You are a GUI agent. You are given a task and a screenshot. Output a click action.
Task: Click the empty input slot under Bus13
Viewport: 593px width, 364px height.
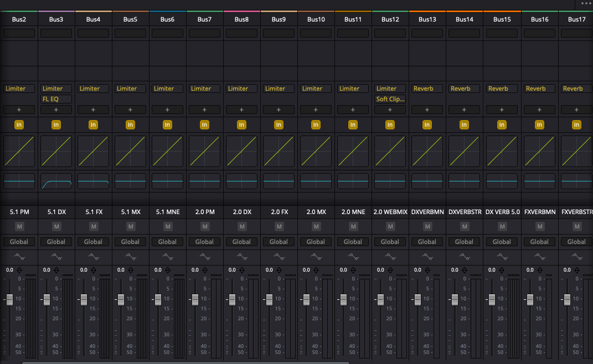(x=427, y=33)
